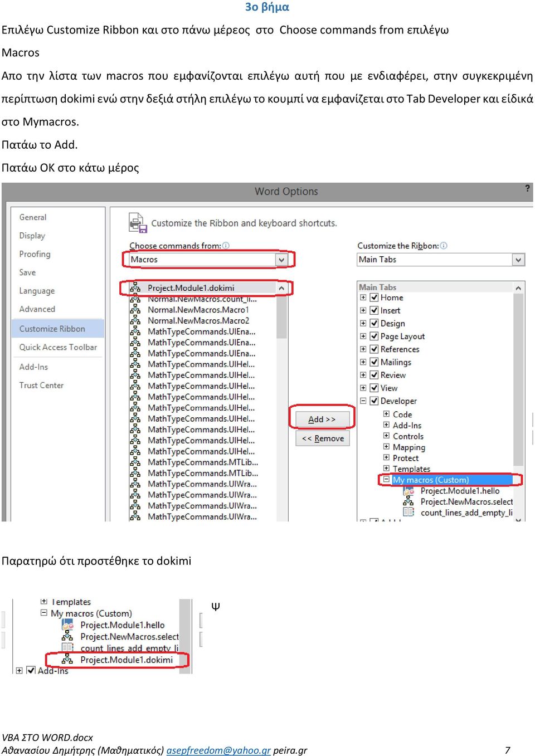
Task: Toggle the Add-Ins checkbox in lower screenshot
Action: [31, 670]
